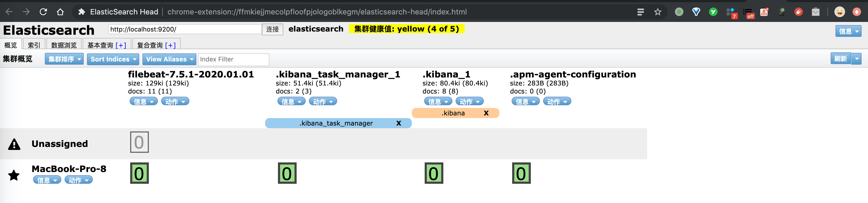Focus the Index Filter field
This screenshot has width=868, height=203.
[233, 59]
